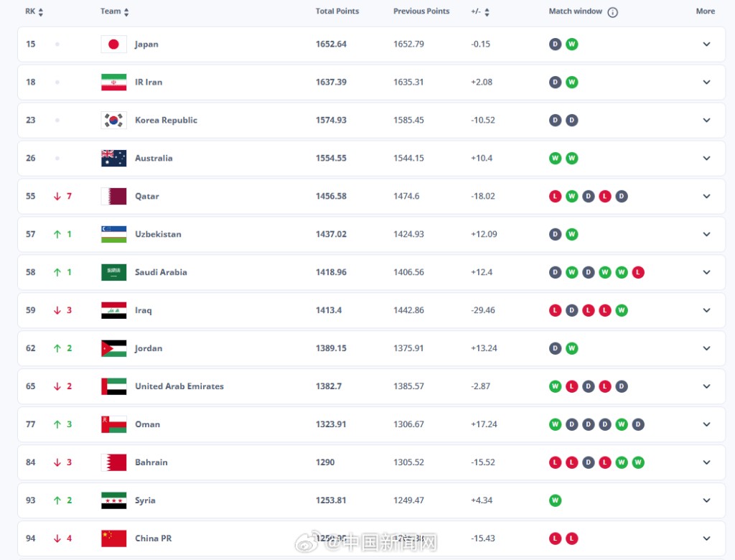Click the Bahrain flag icon
735x560 pixels.
[x=113, y=463]
